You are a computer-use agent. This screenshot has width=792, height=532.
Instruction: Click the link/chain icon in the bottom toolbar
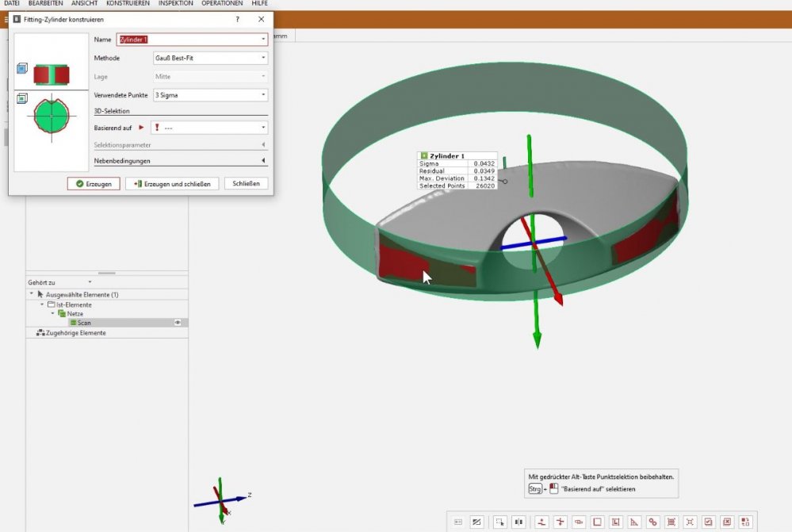pos(652,522)
